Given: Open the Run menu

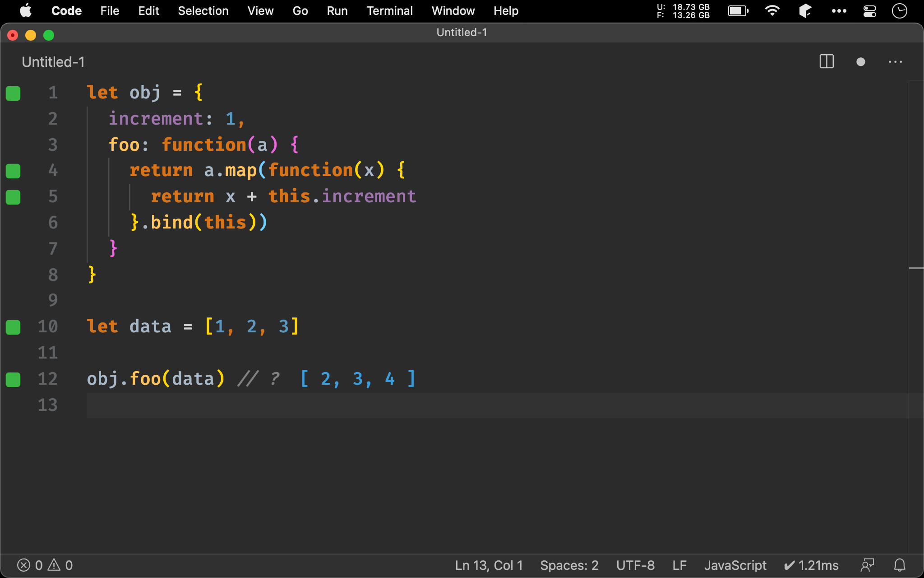Looking at the screenshot, I should pyautogui.click(x=337, y=11).
